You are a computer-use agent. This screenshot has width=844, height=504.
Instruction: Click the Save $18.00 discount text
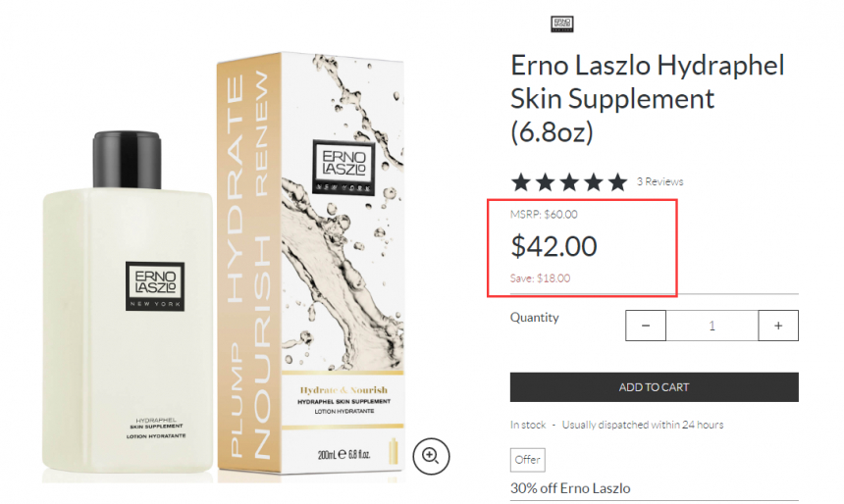click(x=541, y=278)
